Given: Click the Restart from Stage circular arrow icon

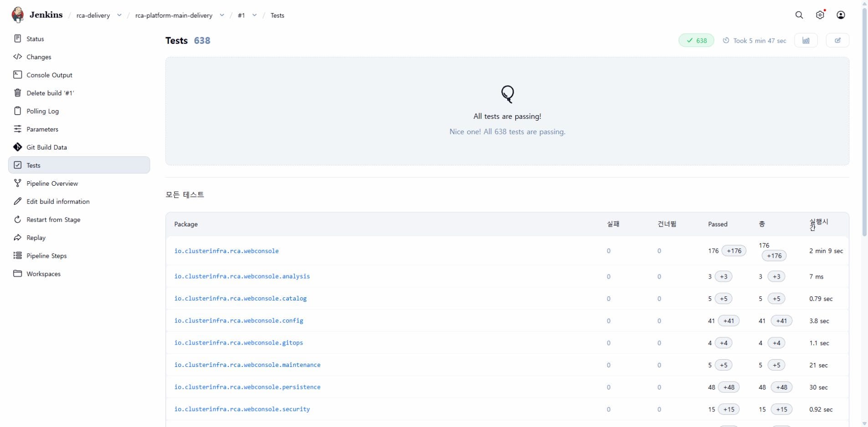Looking at the screenshot, I should 18,219.
